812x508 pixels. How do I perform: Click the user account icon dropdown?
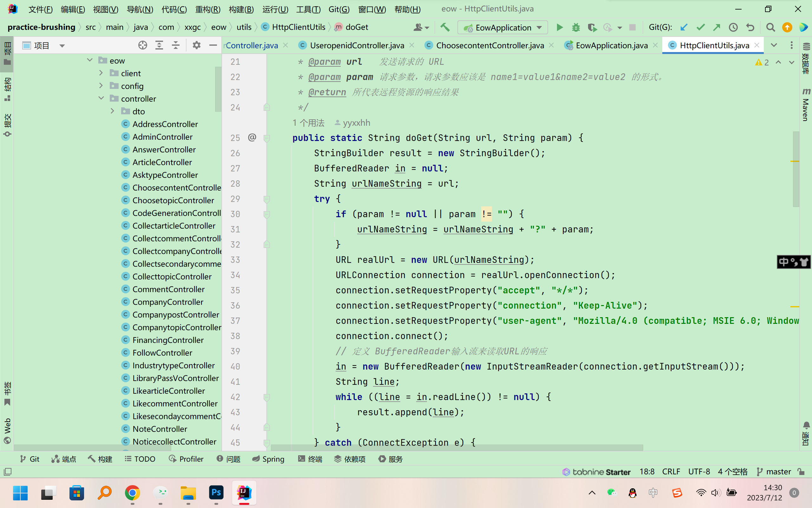click(x=422, y=27)
